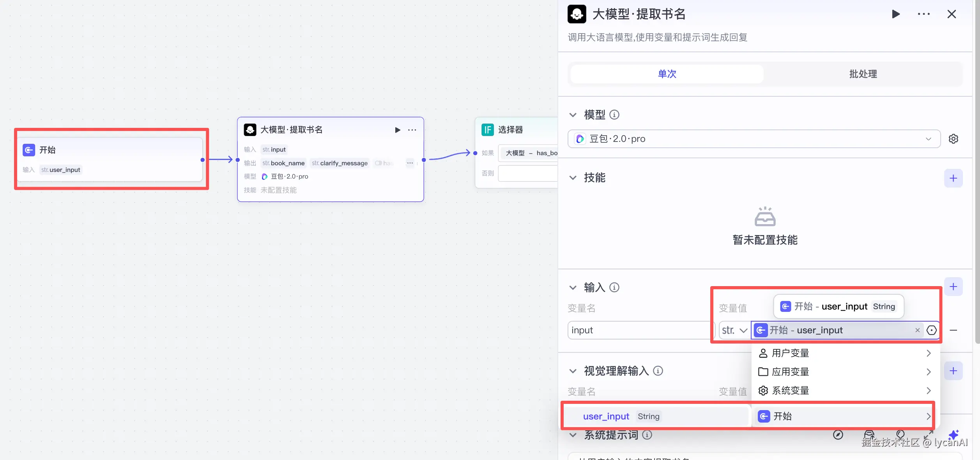Switch to 批处理 mode tab
The height and width of the screenshot is (460, 980).
[863, 74]
